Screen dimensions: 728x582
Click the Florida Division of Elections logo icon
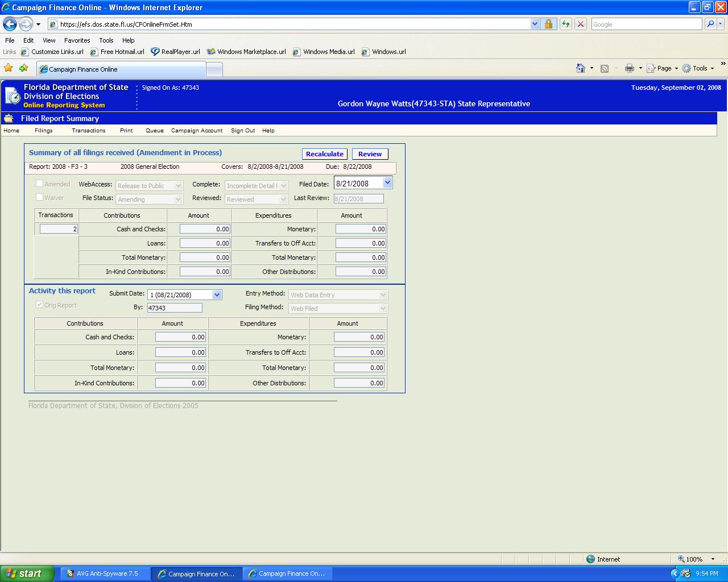pos(13,97)
